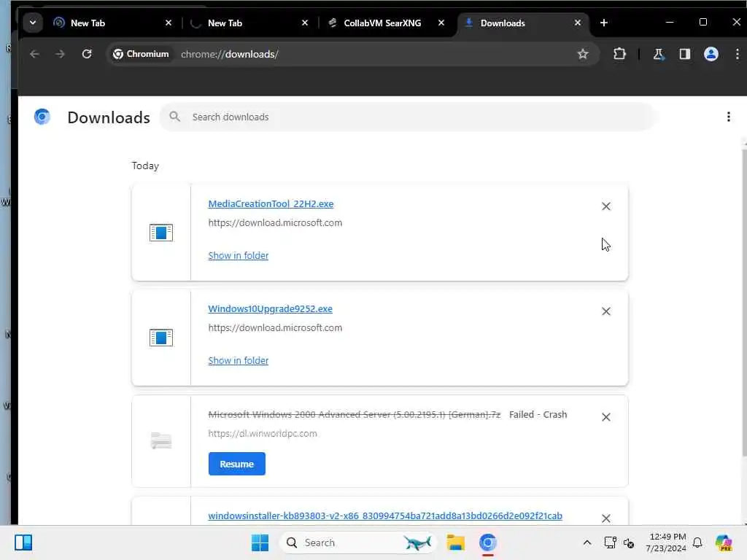Click the failed 7z download file icon

tap(161, 441)
